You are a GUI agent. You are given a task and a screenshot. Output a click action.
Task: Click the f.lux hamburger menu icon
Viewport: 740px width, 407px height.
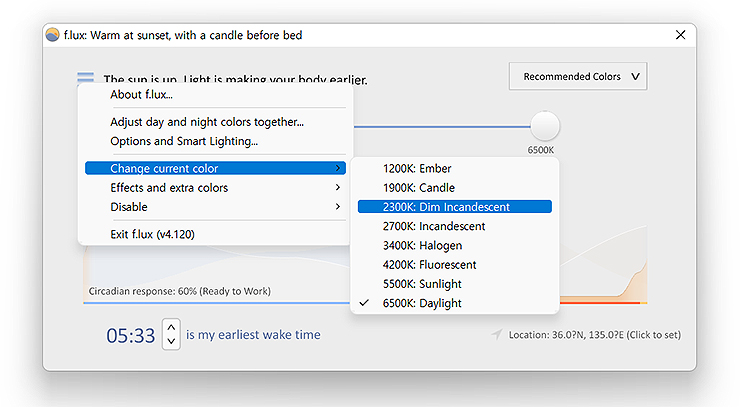click(85, 77)
